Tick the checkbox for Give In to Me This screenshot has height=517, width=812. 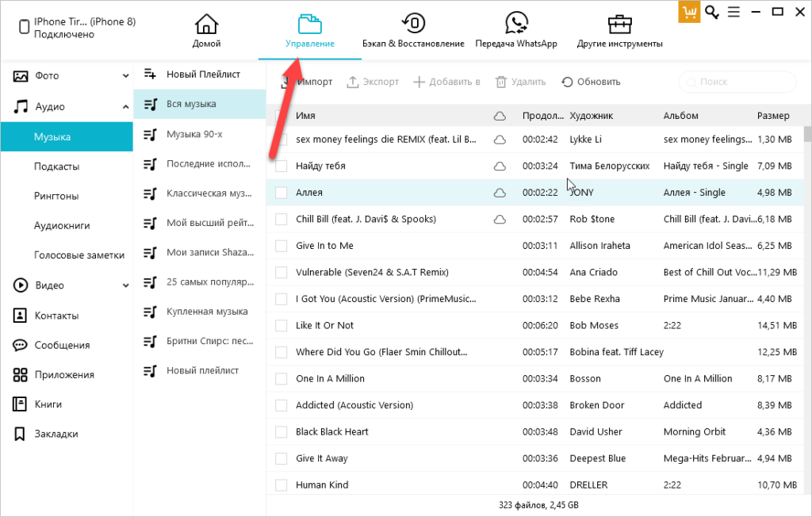point(281,246)
